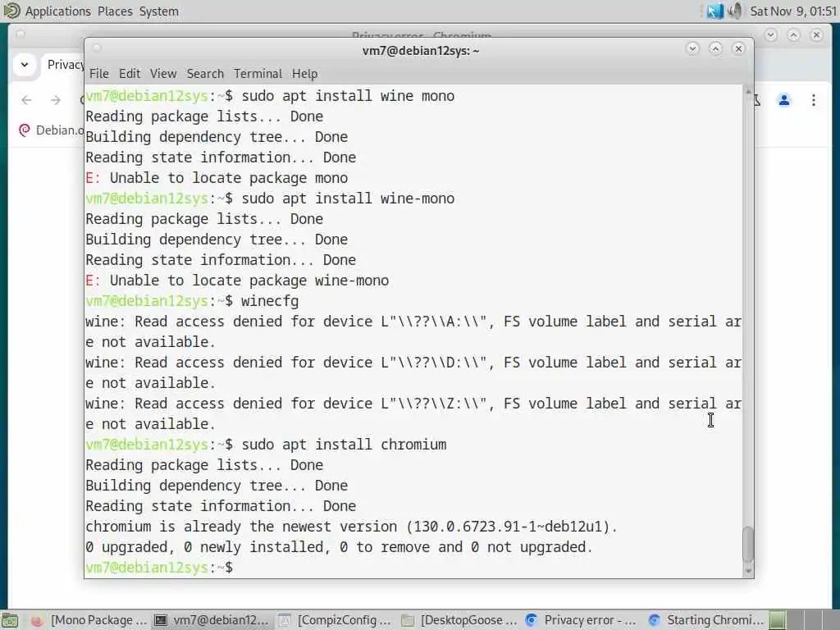Open the terminal Help menu
The image size is (840, 630).
click(305, 73)
